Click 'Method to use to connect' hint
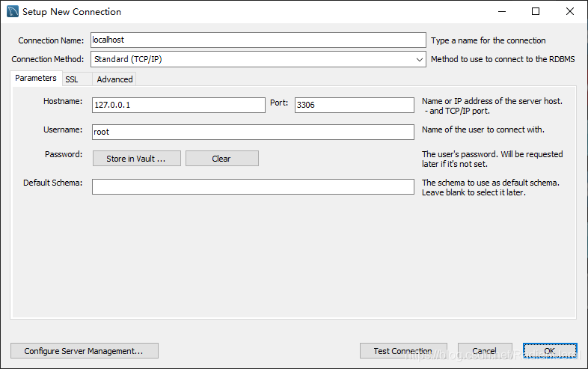Image resolution: width=588 pixels, height=369 pixels. click(x=503, y=59)
